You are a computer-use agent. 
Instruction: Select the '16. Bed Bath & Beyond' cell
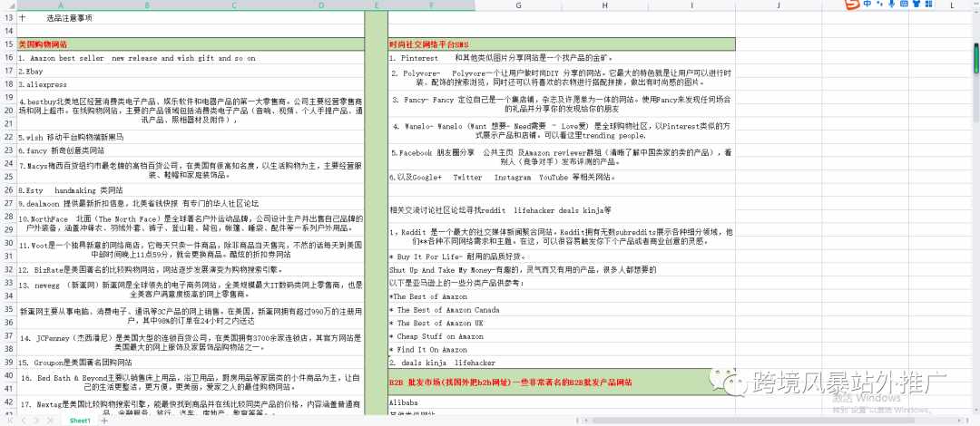pyautogui.click(x=191, y=382)
